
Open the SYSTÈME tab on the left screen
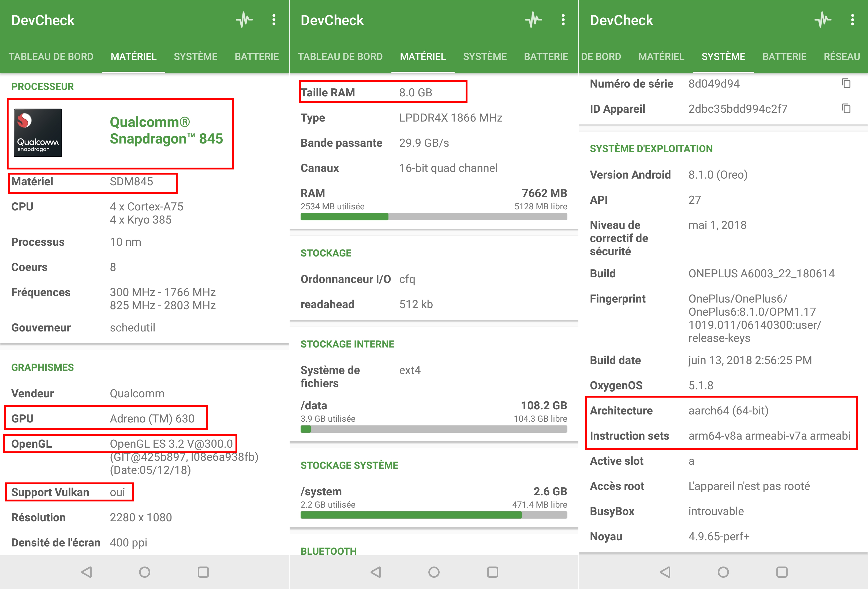pos(195,56)
